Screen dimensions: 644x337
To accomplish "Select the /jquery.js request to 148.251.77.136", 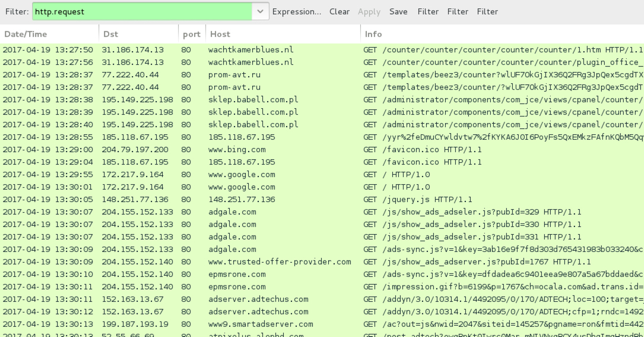I will (322, 200).
